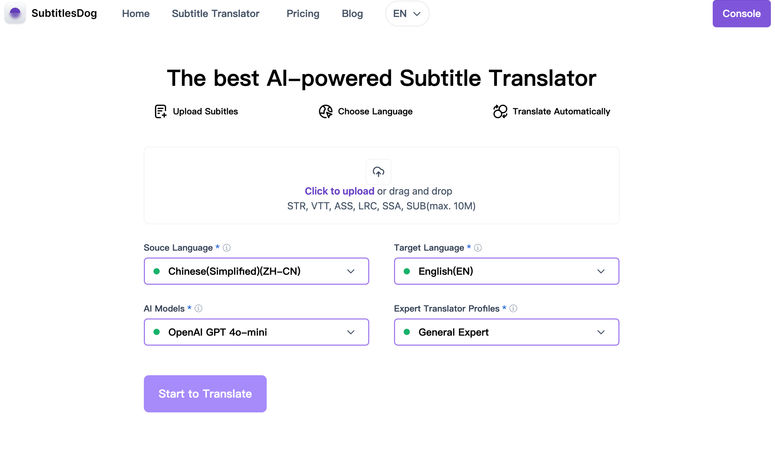Click the Expert Translator Profiles info icon
Image resolution: width=775 pixels, height=450 pixels.
514,309
